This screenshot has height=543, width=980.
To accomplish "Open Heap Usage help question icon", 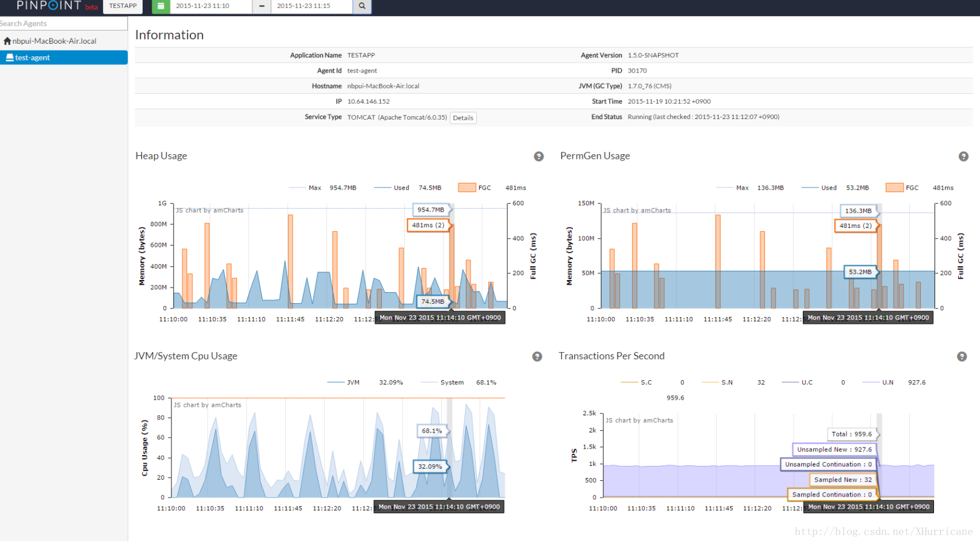I will [x=539, y=156].
